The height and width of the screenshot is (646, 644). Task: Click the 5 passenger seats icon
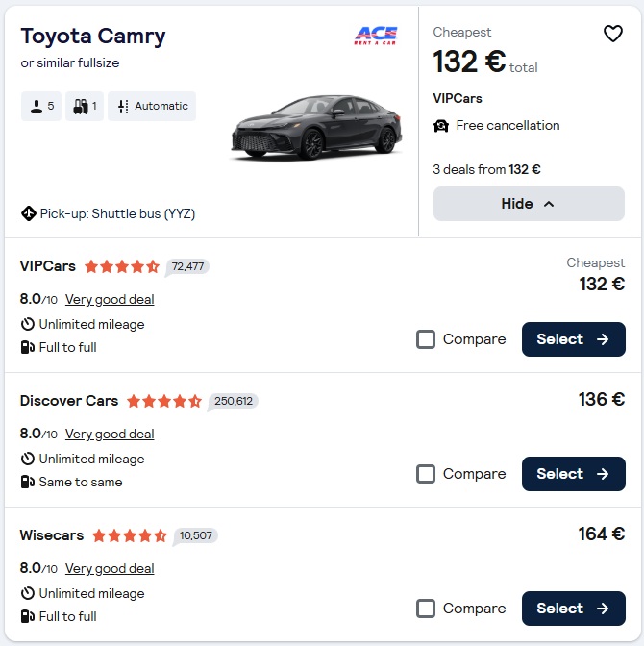coord(37,107)
